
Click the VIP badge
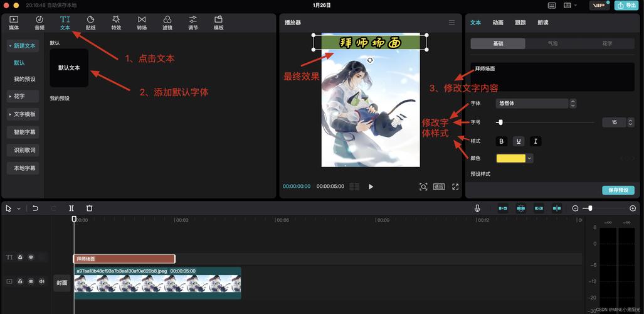599,6
